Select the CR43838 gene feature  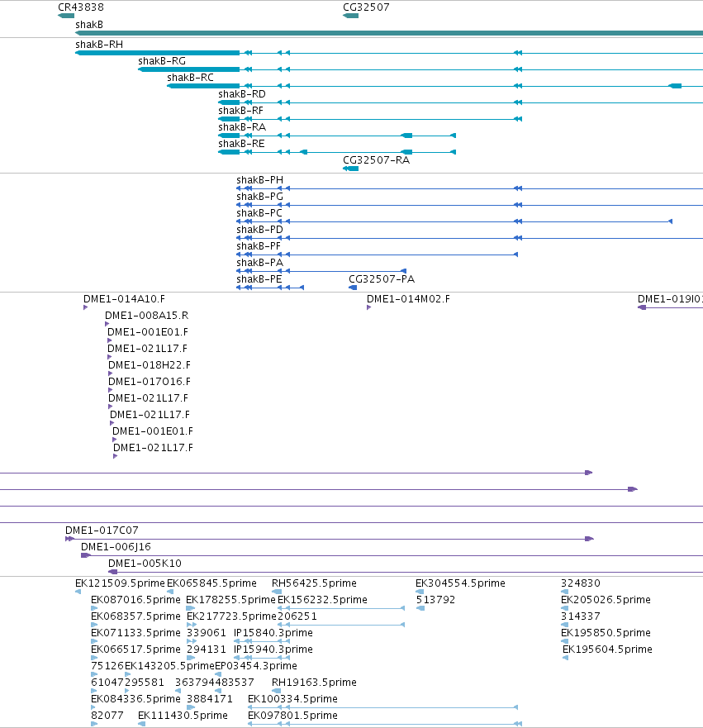pos(66,16)
